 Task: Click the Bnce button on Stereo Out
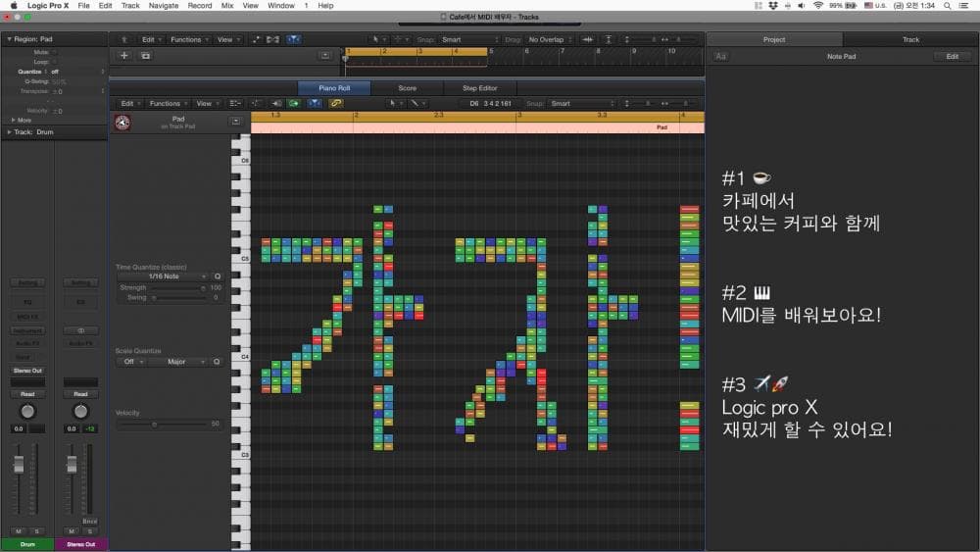pyautogui.click(x=89, y=521)
